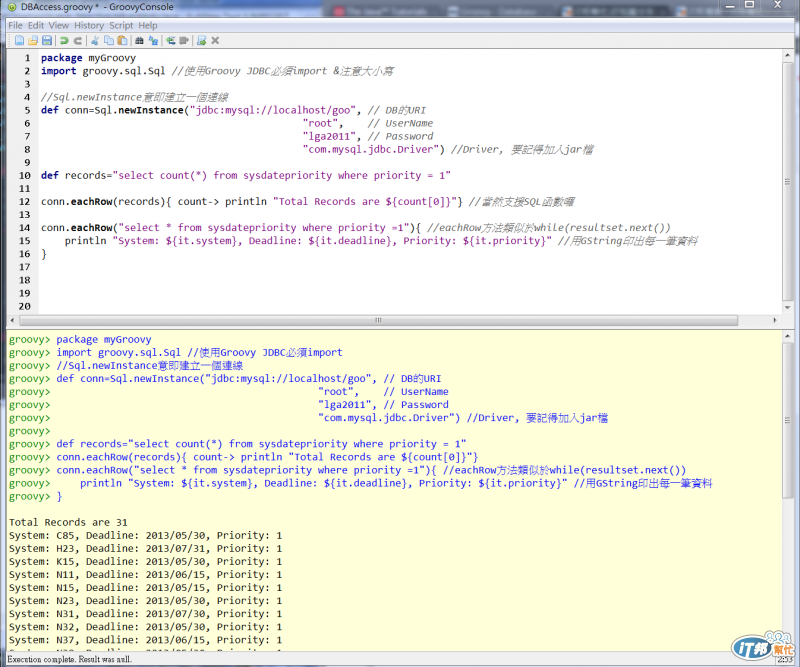The image size is (800, 667).
Task: Click 'conn.eachRow(records)' line in editor
Action: point(307,202)
